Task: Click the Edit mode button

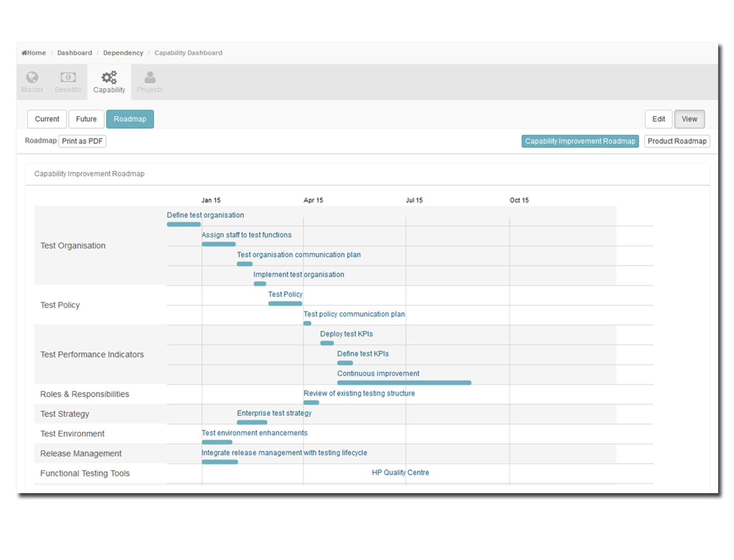Action: point(658,119)
